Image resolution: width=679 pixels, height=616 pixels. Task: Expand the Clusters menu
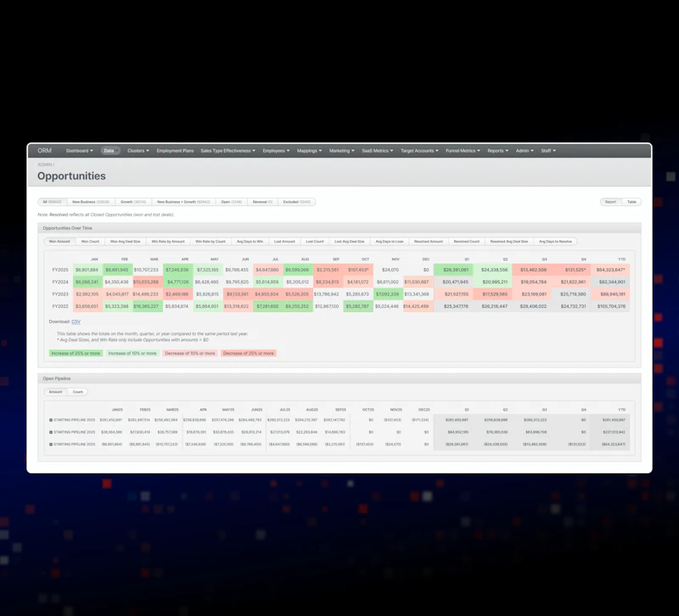[138, 151]
